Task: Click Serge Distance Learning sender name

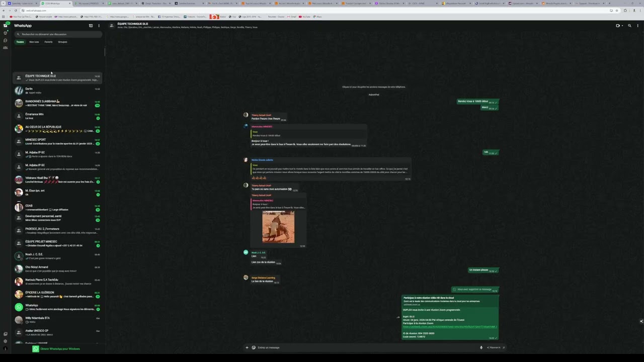Action: 263,278
